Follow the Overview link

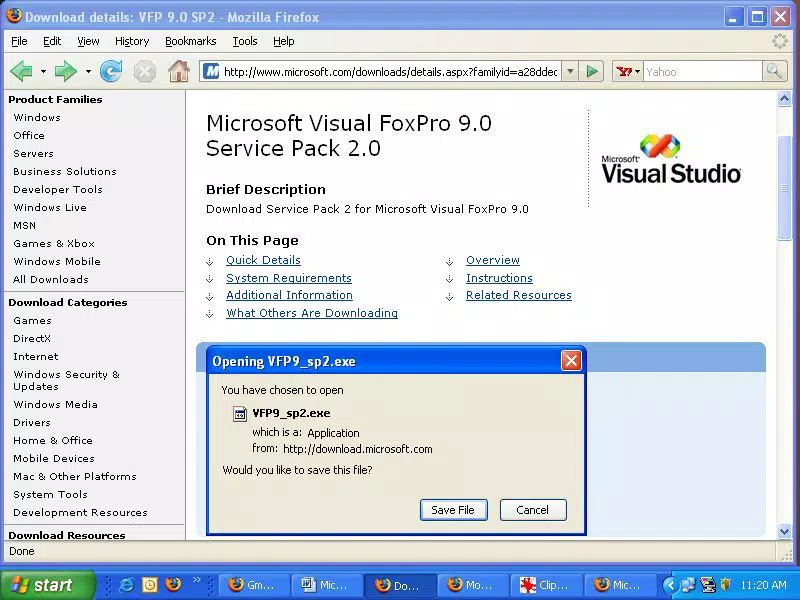[493, 260]
